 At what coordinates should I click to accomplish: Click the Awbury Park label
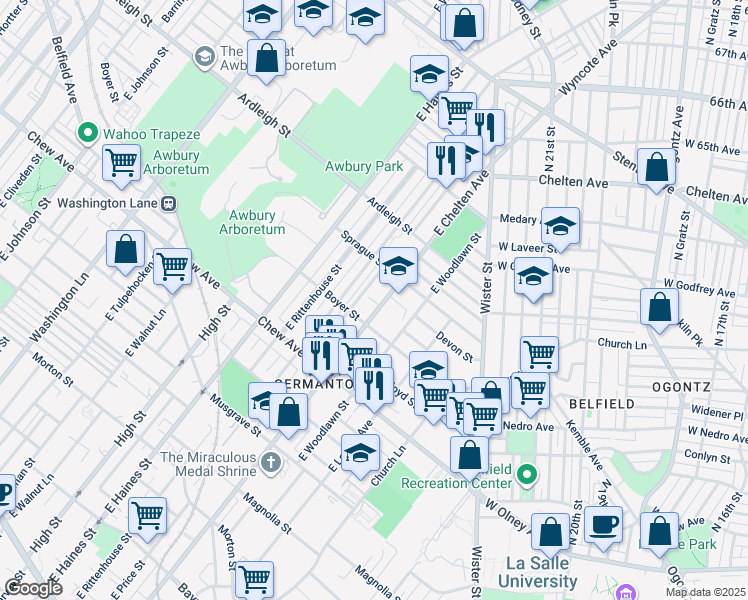pos(364,166)
